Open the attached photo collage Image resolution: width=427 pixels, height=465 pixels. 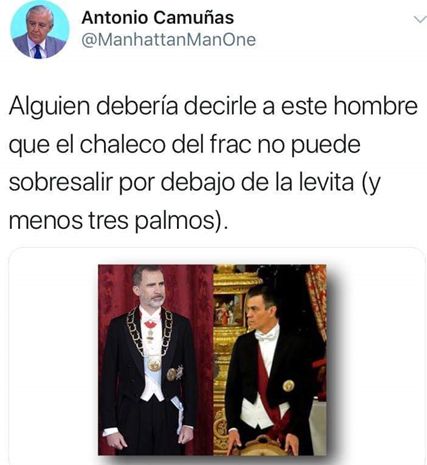point(212,360)
